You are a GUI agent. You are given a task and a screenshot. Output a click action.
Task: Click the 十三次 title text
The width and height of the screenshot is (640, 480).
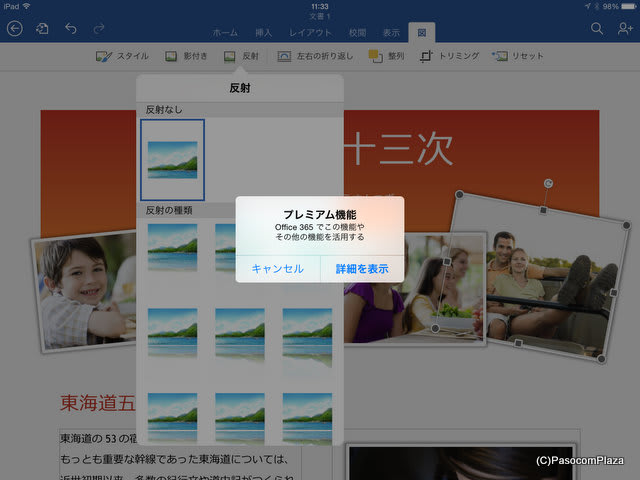tap(398, 149)
